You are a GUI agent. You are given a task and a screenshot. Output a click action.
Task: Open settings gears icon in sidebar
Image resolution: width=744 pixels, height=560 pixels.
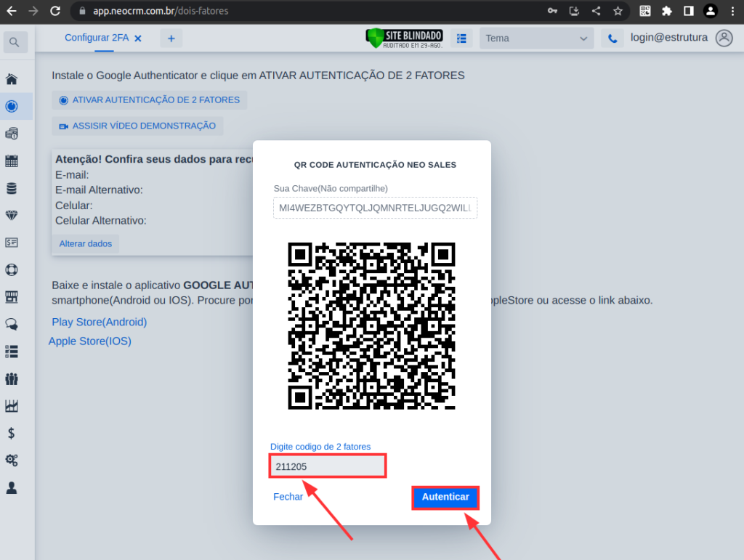12,460
